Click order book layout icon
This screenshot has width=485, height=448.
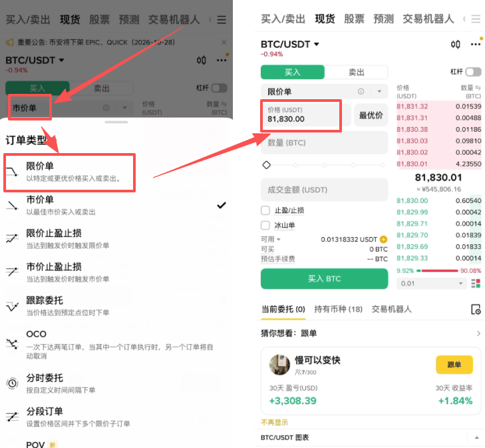(476, 284)
